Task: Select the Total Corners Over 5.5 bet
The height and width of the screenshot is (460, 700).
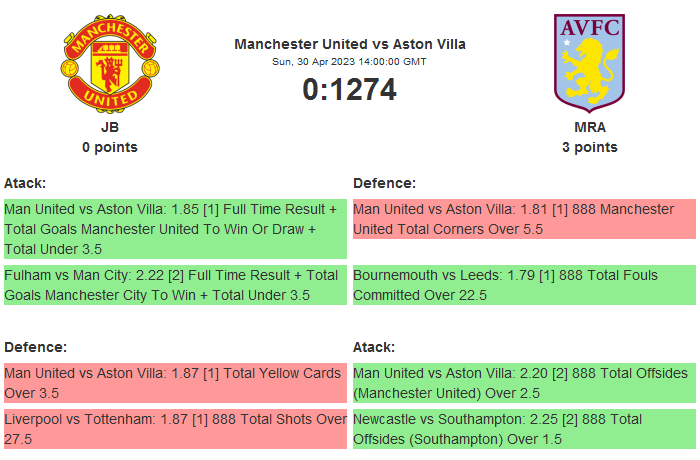Action: pos(524,219)
